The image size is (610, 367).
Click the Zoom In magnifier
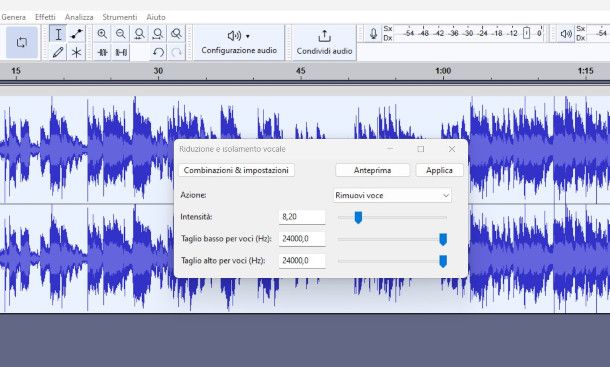point(102,34)
